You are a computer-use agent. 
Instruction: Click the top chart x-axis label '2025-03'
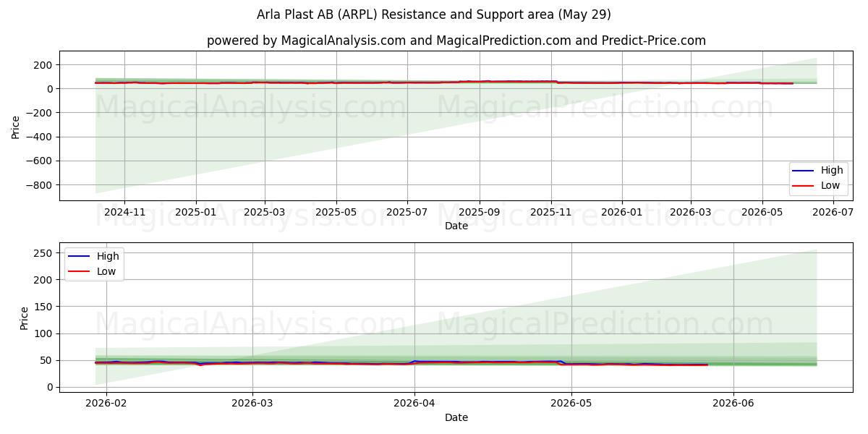coord(265,213)
